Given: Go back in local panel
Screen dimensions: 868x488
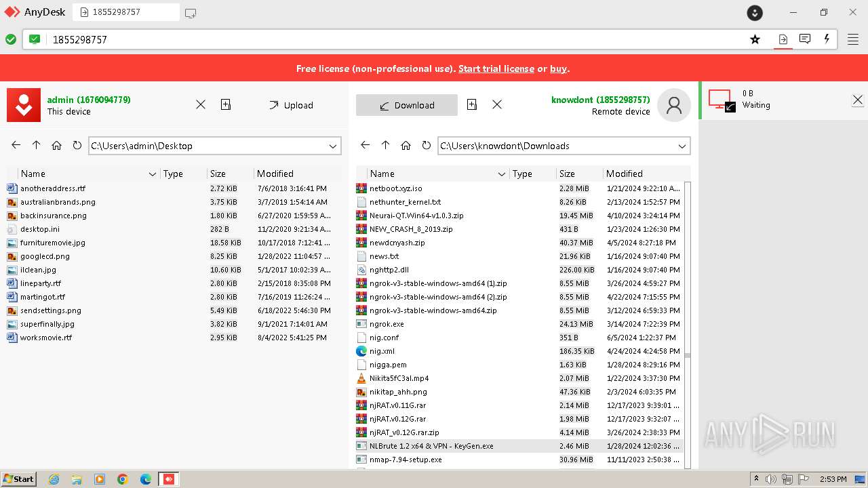Looking at the screenshot, I should pyautogui.click(x=16, y=145).
